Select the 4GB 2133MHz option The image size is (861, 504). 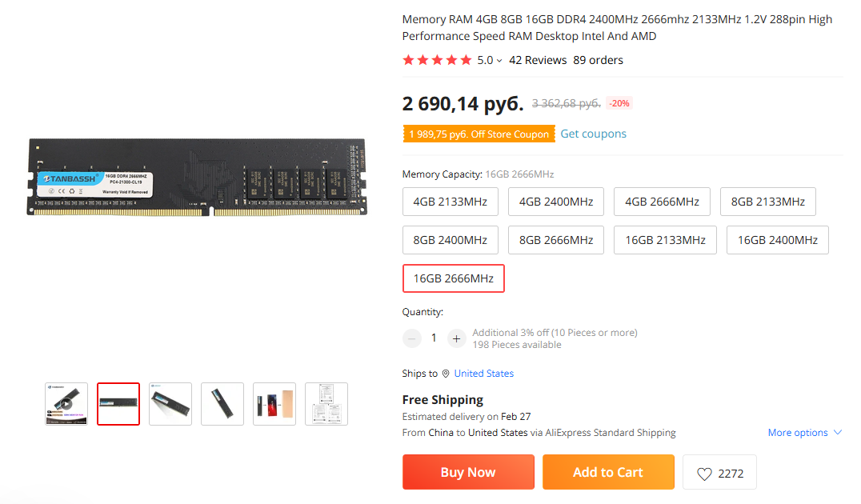451,202
